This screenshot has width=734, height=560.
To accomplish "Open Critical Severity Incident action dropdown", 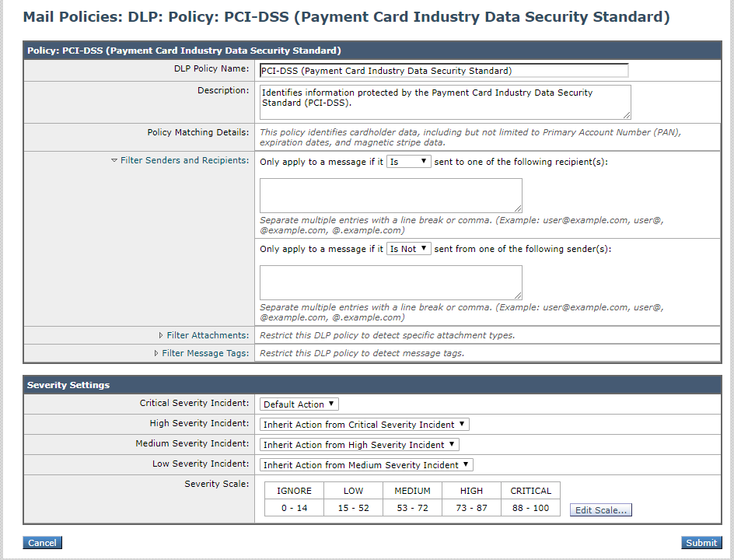I will coord(299,404).
